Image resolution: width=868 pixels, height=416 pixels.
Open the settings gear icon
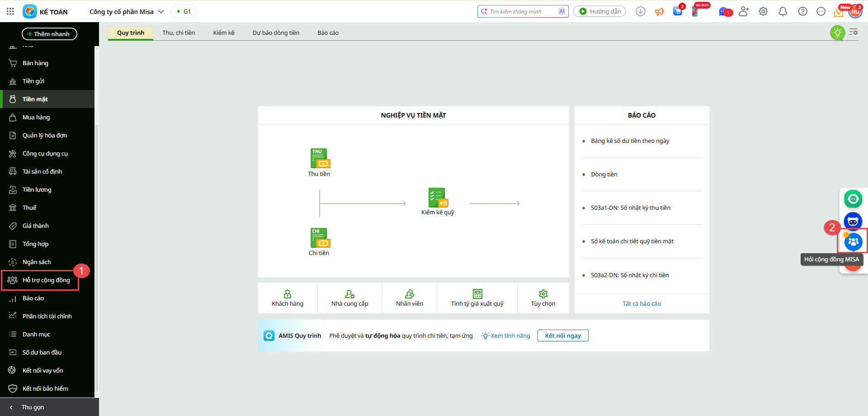coord(763,11)
